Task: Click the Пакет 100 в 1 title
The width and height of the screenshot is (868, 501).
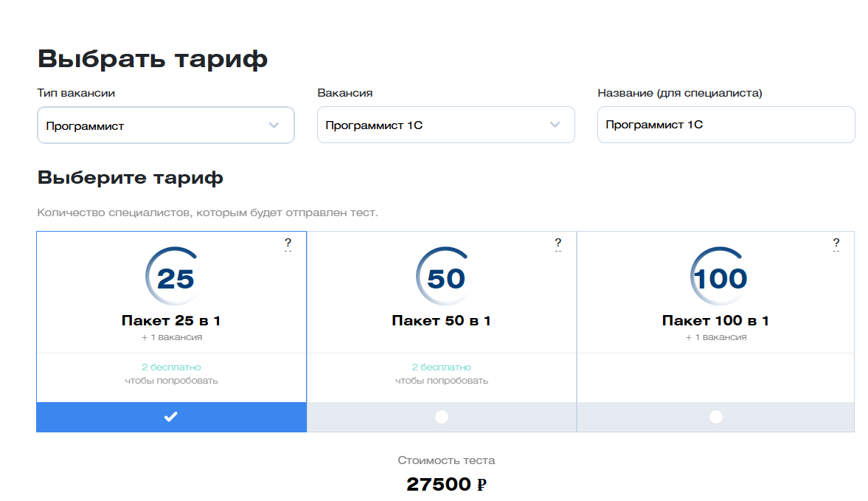Action: 715,320
